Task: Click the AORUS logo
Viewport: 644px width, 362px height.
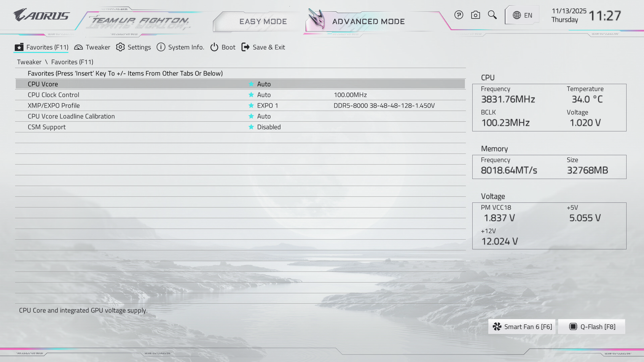Action: 41,15
